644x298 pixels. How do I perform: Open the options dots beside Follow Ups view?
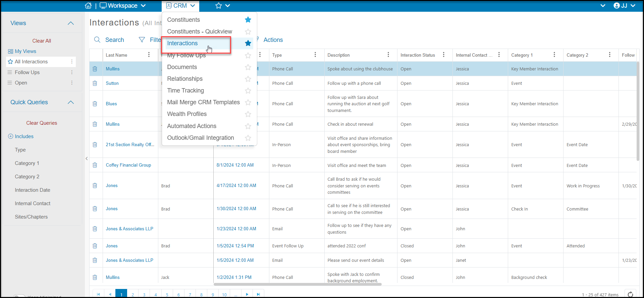click(72, 72)
